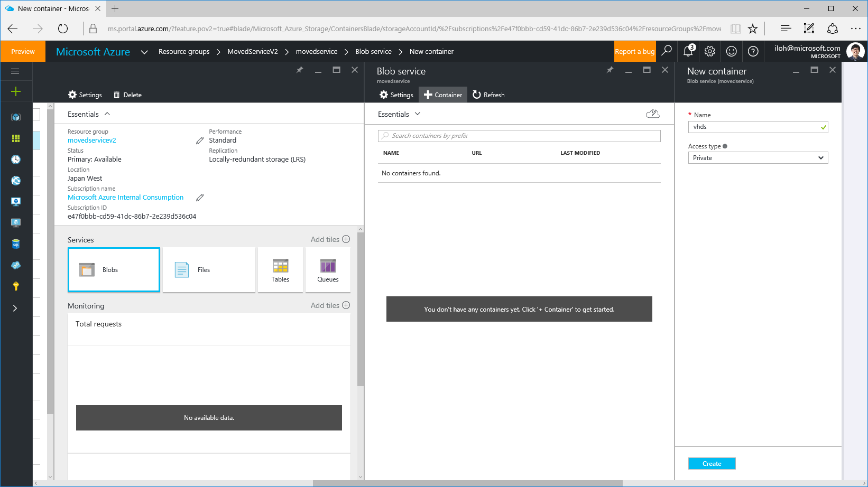
Task: Click the container Name field with vhds
Action: coord(758,127)
